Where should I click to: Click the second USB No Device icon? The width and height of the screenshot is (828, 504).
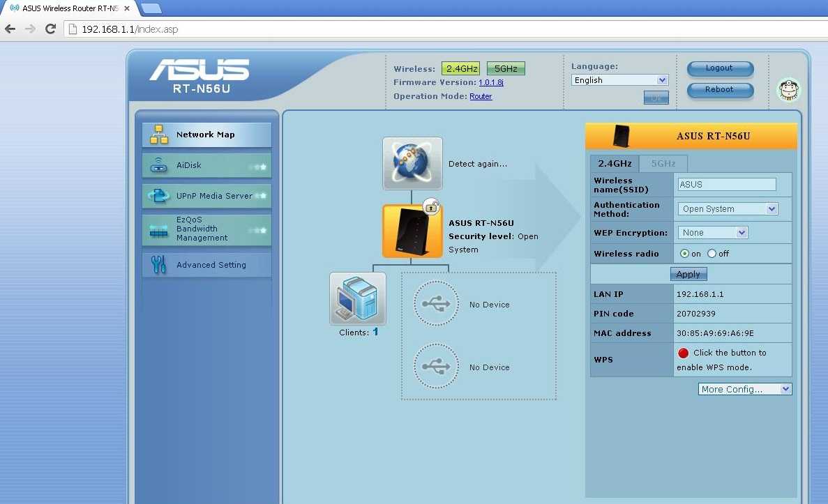[x=436, y=367]
